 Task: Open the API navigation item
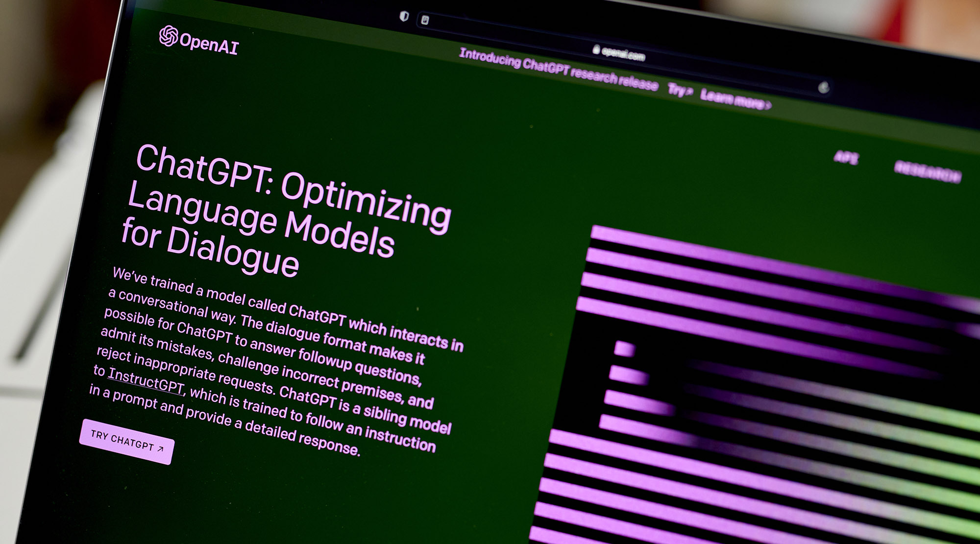tap(846, 158)
